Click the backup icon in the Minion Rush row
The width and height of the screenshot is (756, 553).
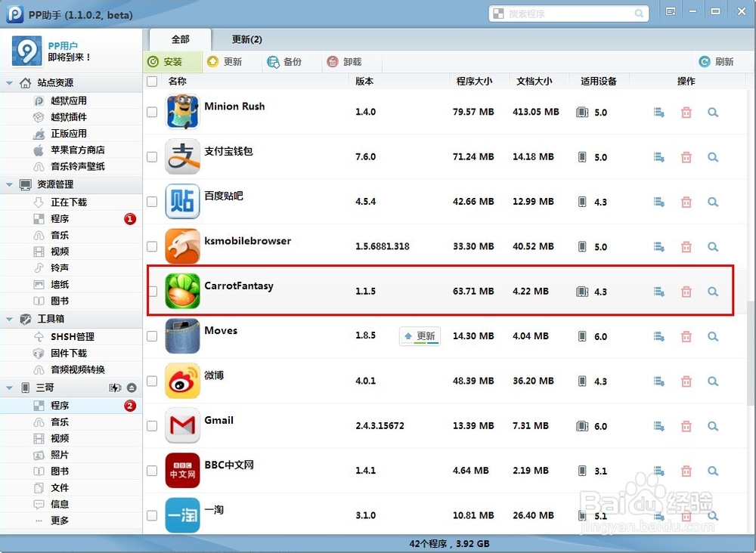(658, 113)
